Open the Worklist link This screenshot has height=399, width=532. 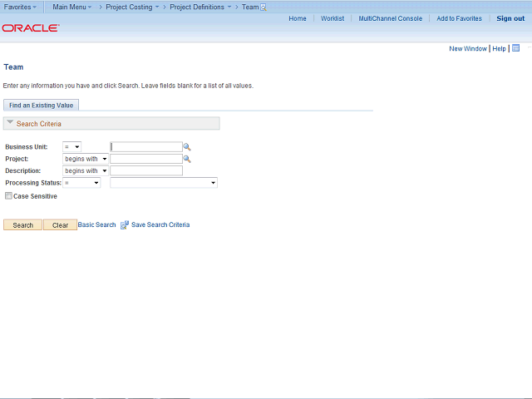332,18
